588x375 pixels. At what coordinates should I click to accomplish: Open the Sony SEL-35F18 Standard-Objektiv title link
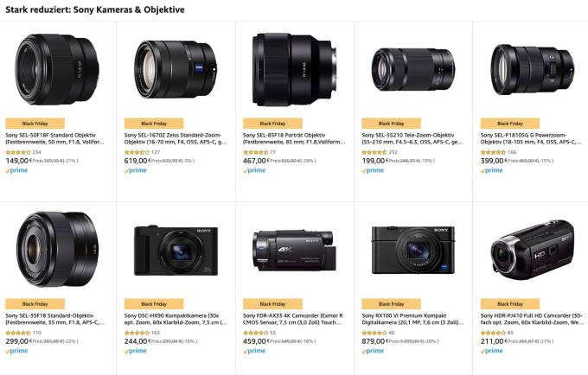pyautogui.click(x=55, y=319)
